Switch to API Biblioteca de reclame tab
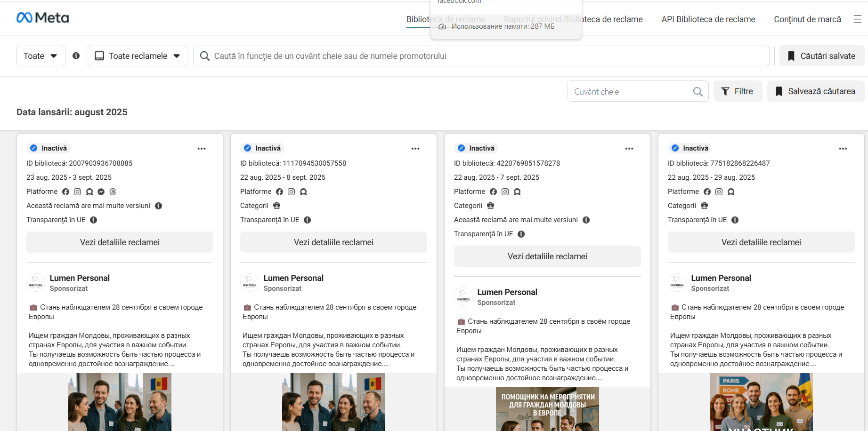The width and height of the screenshot is (868, 431). click(x=708, y=19)
